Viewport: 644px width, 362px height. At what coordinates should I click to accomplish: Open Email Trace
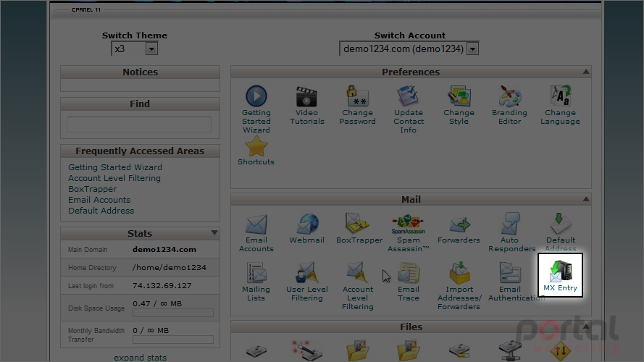click(409, 273)
